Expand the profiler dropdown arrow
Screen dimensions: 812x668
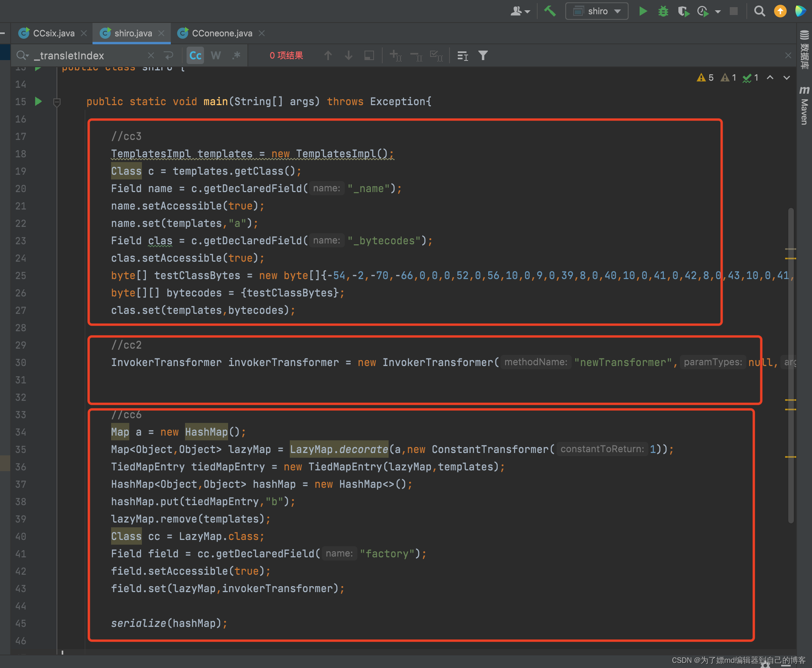(718, 11)
